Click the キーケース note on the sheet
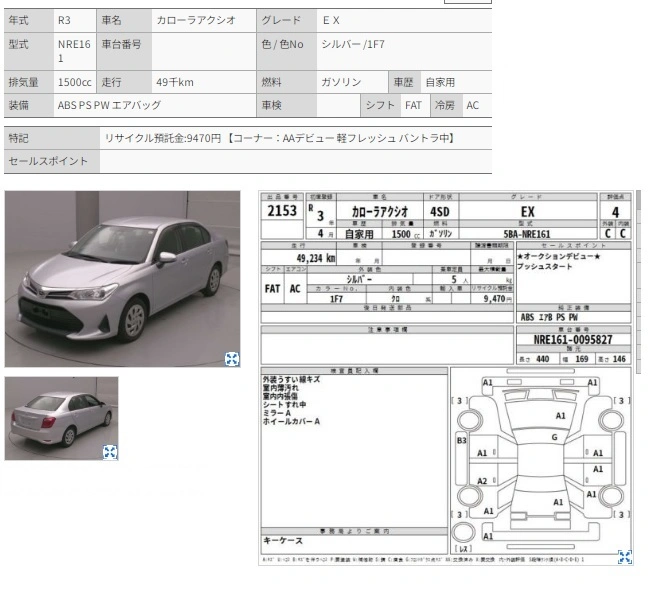649x600 pixels. click(283, 541)
